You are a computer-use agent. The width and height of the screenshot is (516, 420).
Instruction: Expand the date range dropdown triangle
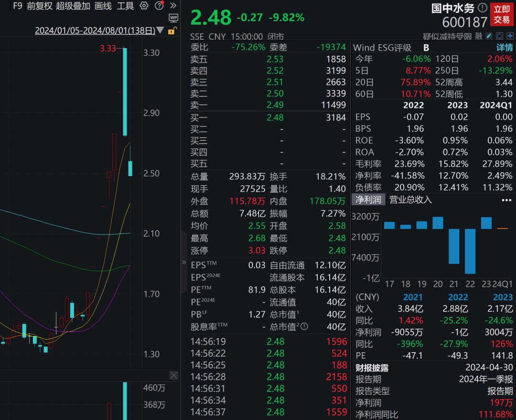(x=160, y=31)
